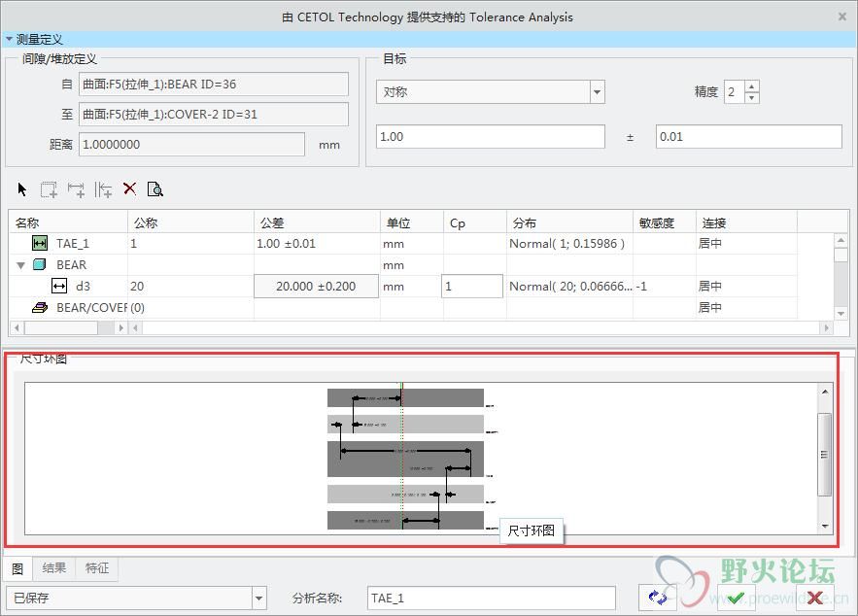Confirm with the green checkmark button

pos(736,598)
